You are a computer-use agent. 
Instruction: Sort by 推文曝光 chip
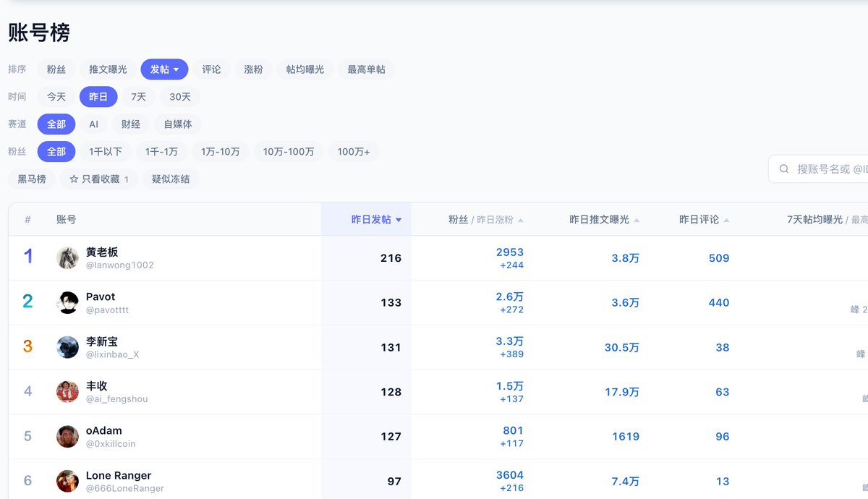pos(108,69)
